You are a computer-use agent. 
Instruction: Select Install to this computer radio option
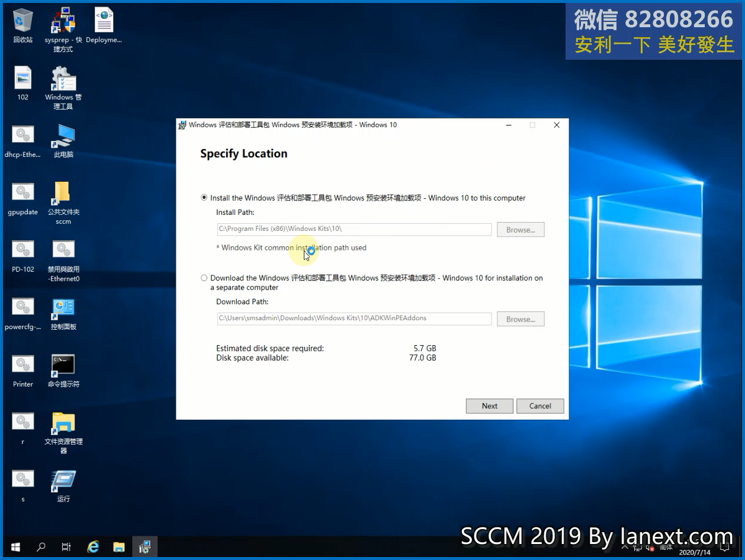click(204, 198)
